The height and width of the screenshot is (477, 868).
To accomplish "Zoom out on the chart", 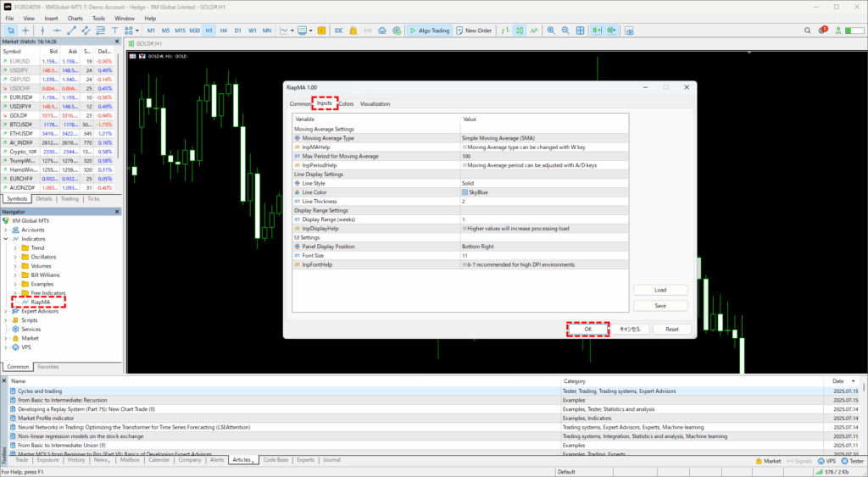I will click(x=565, y=31).
